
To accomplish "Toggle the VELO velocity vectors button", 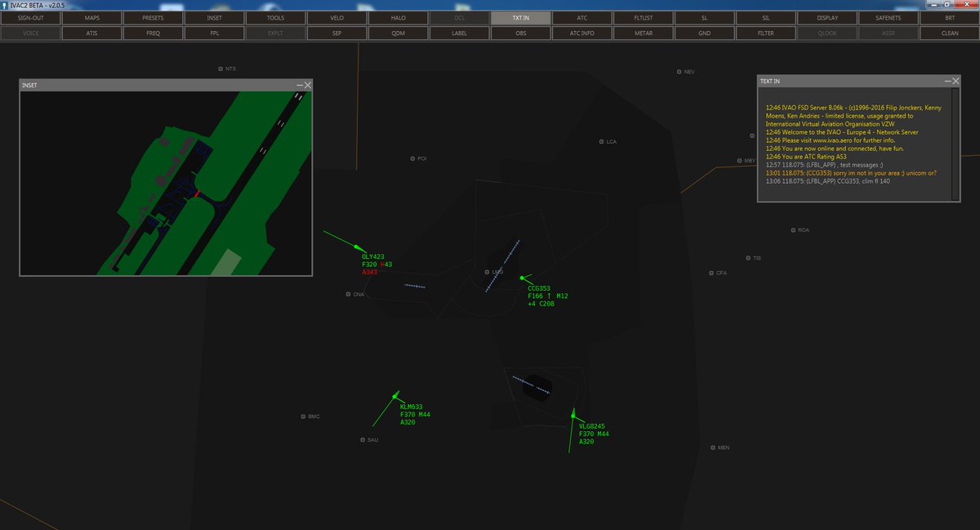I will (336, 17).
